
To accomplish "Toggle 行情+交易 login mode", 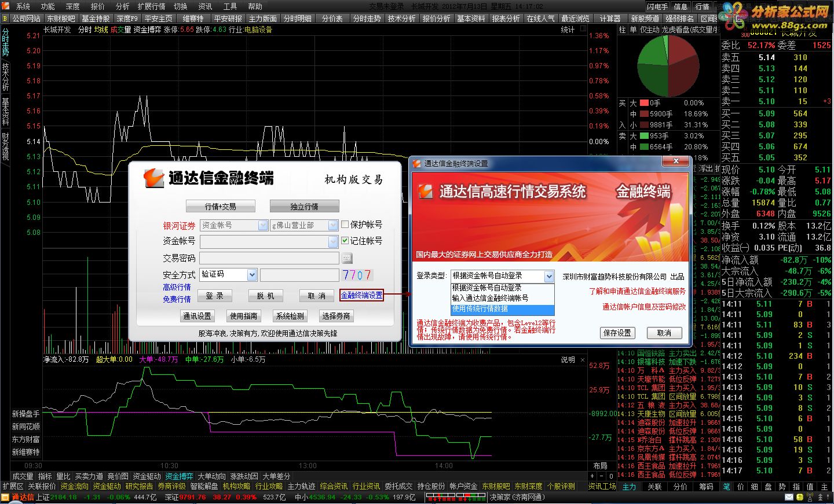I will click(x=220, y=207).
